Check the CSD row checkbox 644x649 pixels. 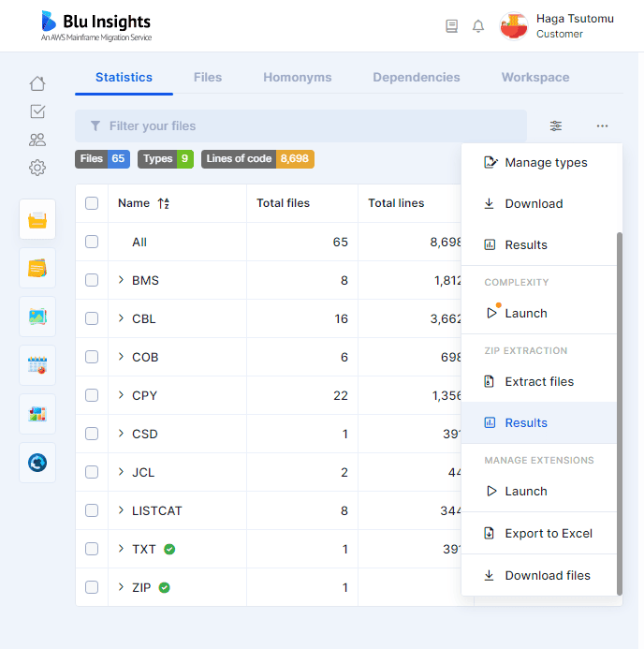(92, 434)
